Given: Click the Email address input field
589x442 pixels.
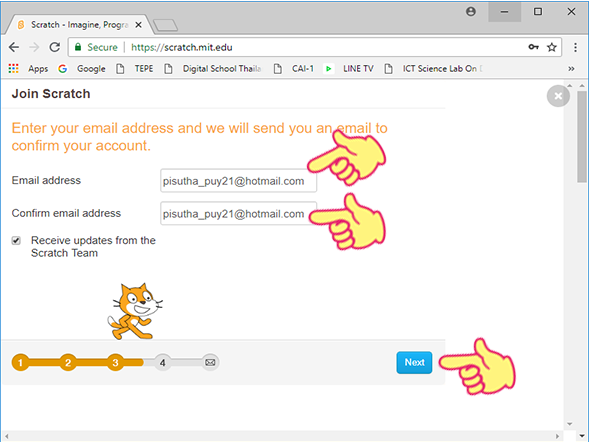Looking at the screenshot, I should pos(238,181).
